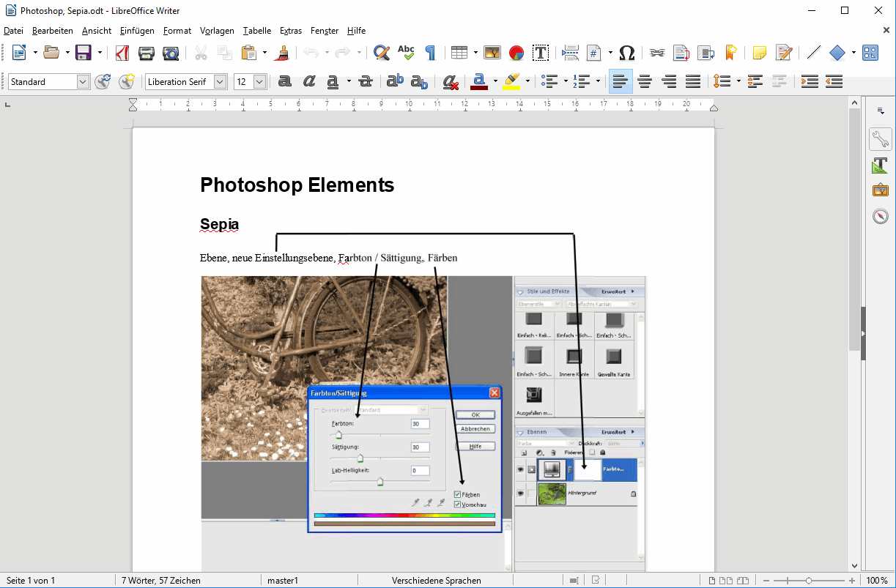896x588 pixels.
Task: Enable Justified paragraph alignment
Action: point(693,81)
